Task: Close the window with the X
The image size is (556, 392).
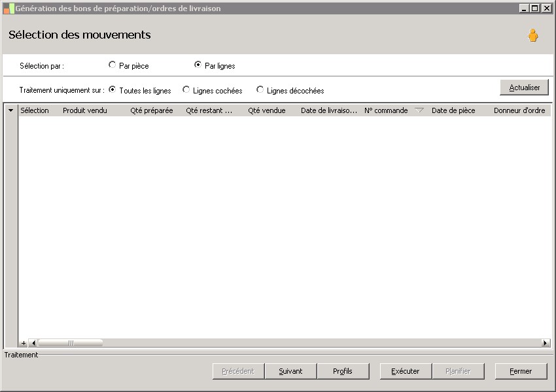Action: point(547,8)
